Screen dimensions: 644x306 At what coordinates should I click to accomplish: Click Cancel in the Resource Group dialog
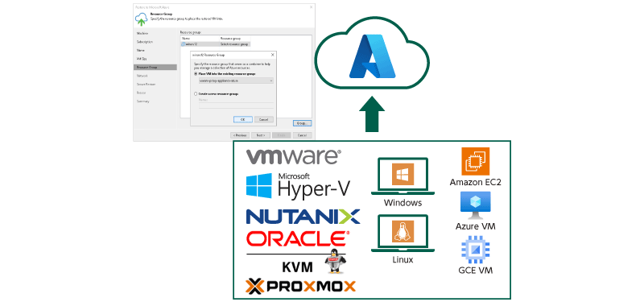pyautogui.click(x=264, y=119)
